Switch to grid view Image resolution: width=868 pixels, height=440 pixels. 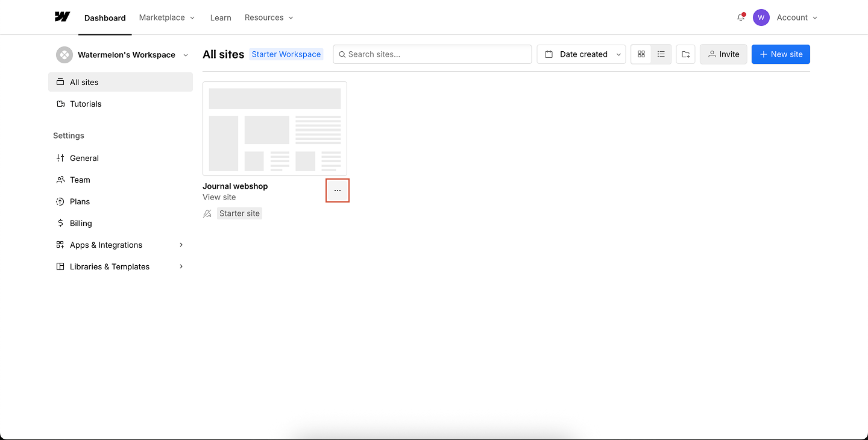641,54
